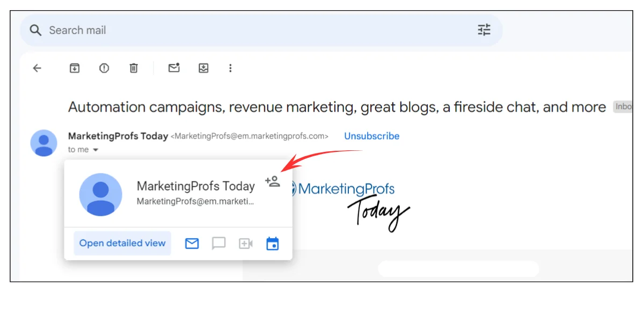Click the schedule calendar icon in contact card
The height and width of the screenshot is (322, 644).
pyautogui.click(x=273, y=244)
